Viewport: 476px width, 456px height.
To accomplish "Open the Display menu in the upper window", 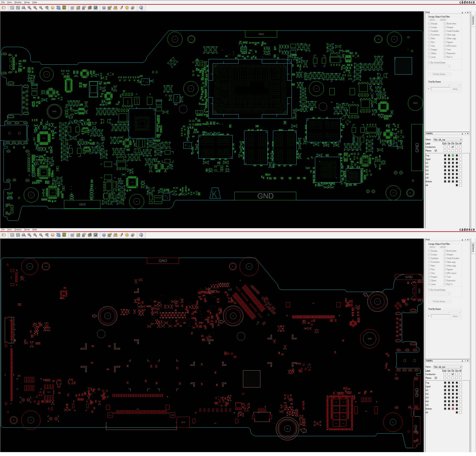I will coord(18,2).
